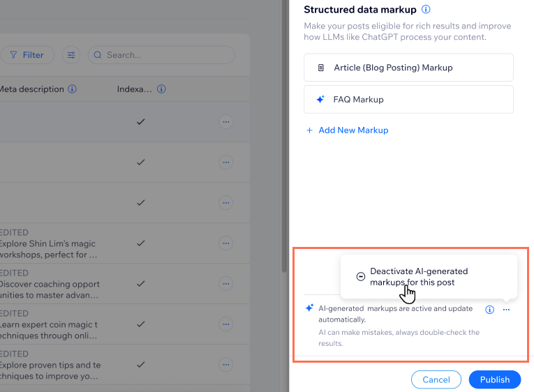
Task: Click the Article markup document icon
Action: pos(321,68)
